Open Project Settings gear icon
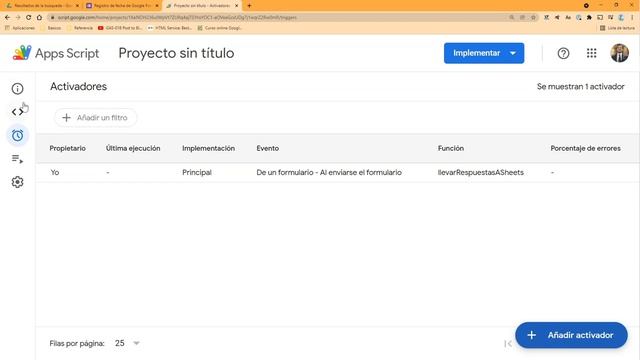This screenshot has height=360, width=640. click(18, 182)
